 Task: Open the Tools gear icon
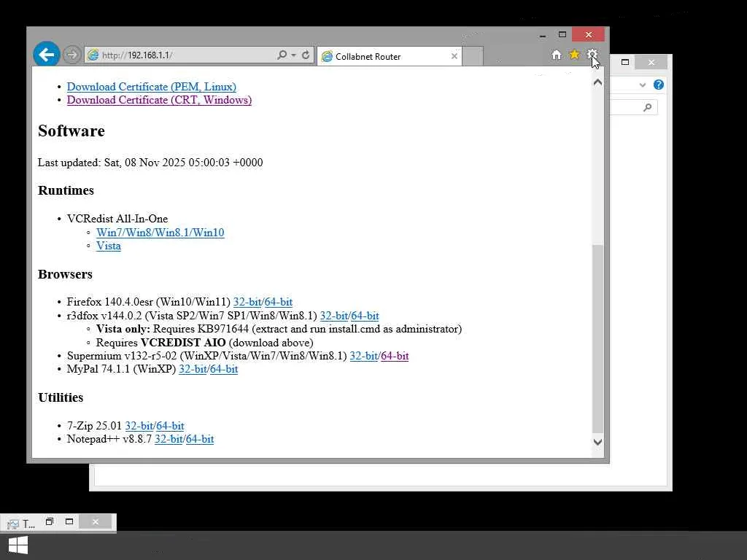coord(592,54)
